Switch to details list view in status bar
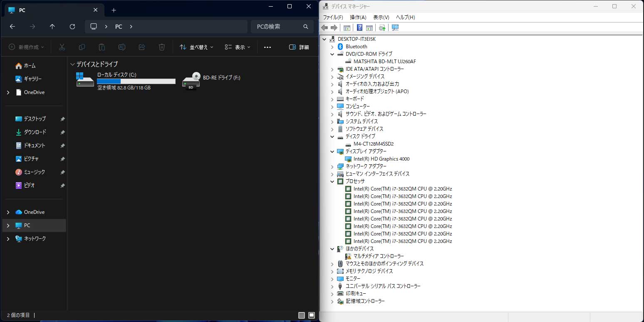644x322 pixels. coord(302,315)
